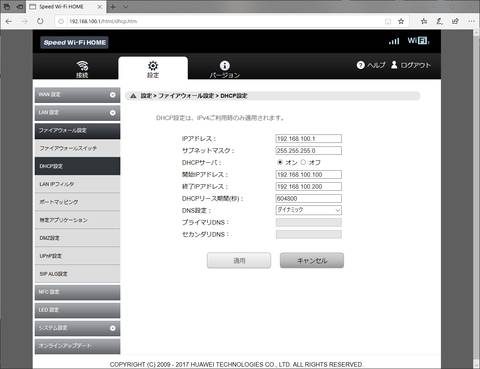Click the DHCPリース期間 input field
The height and width of the screenshot is (369, 480).
[308, 199]
